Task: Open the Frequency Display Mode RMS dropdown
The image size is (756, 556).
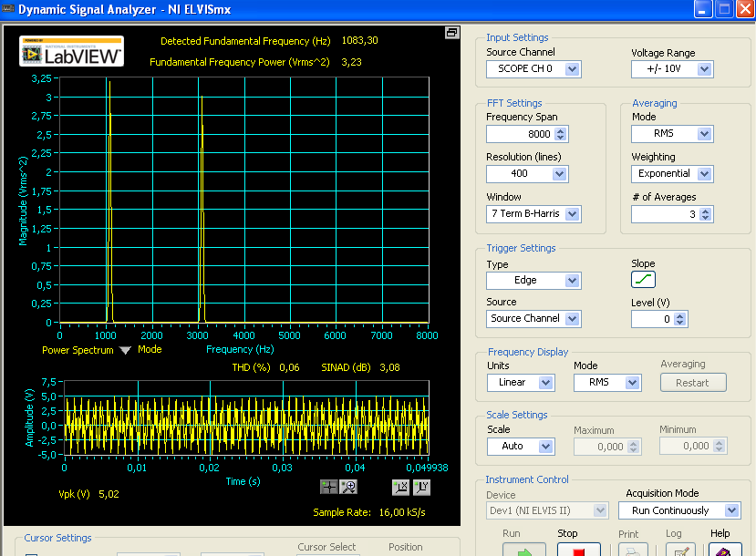Action: [632, 383]
